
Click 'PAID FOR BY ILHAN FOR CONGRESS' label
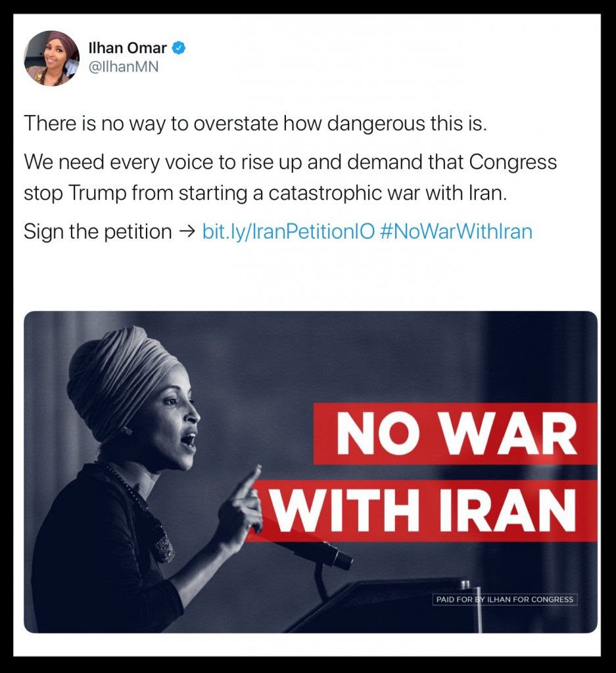(505, 599)
